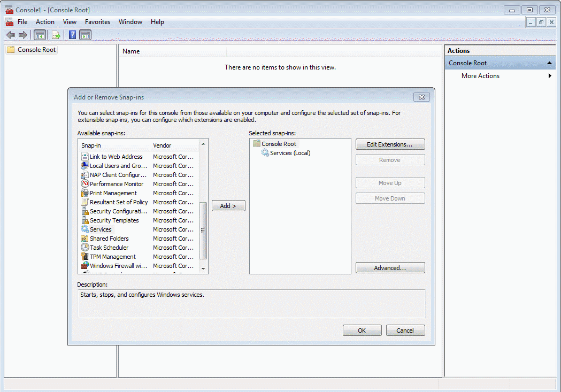Select the Task Scheduler clock icon
561x392 pixels.
click(85, 248)
